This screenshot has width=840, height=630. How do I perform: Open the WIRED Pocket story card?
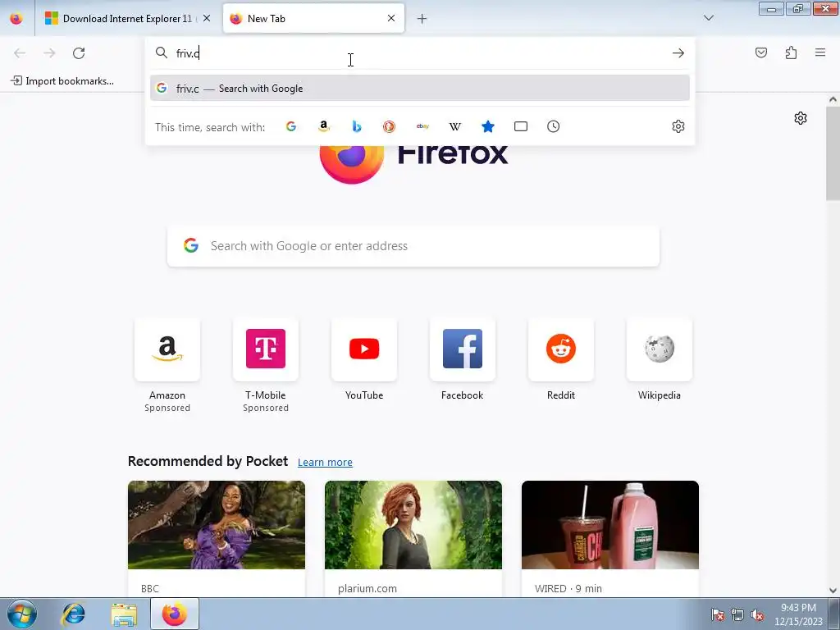pos(610,538)
